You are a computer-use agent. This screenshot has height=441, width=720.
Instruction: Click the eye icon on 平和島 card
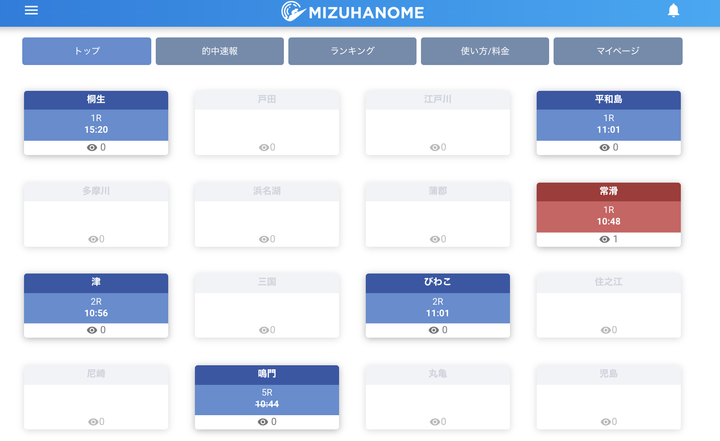[604, 147]
